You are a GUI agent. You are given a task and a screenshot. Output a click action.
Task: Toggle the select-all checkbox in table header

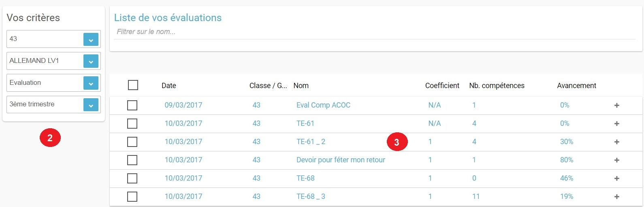pyautogui.click(x=133, y=85)
